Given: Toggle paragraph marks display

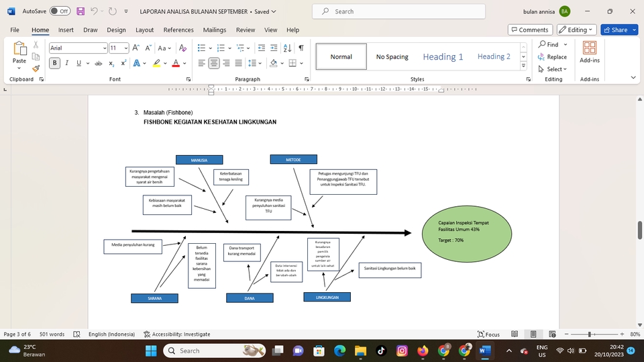Looking at the screenshot, I should 301,48.
